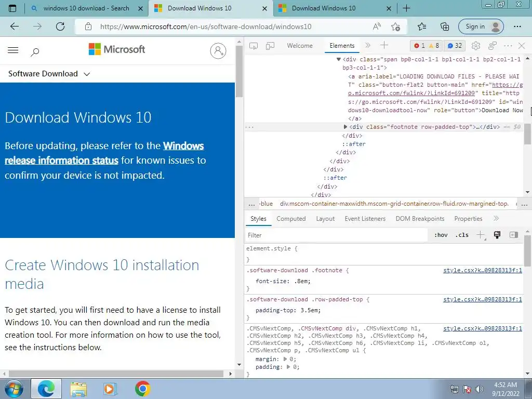Open File Explorer from taskbar

[78, 389]
